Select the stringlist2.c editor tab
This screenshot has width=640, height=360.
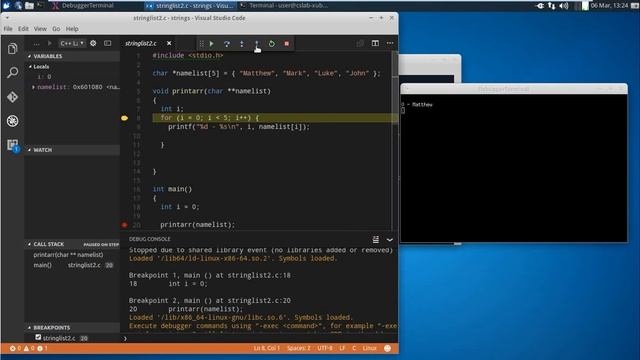(x=141, y=43)
